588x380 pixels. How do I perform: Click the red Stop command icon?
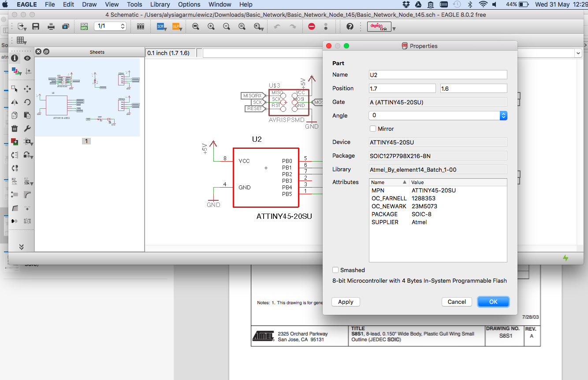312,26
